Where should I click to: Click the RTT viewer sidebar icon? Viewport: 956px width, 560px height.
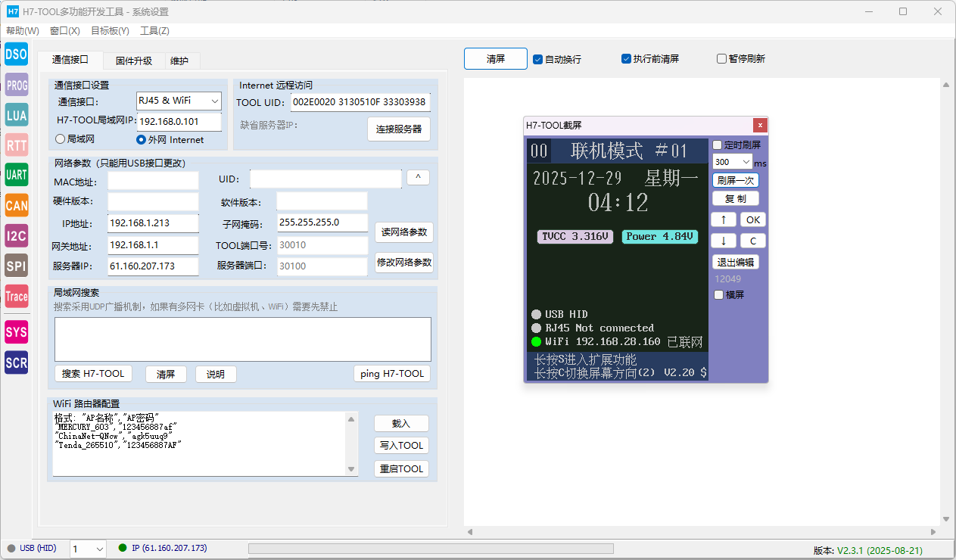pyautogui.click(x=16, y=145)
